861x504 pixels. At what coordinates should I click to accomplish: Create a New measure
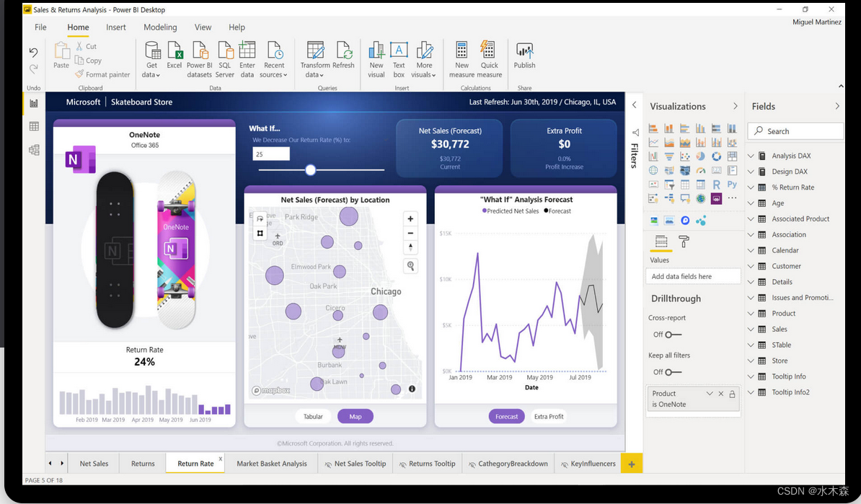coord(462,59)
